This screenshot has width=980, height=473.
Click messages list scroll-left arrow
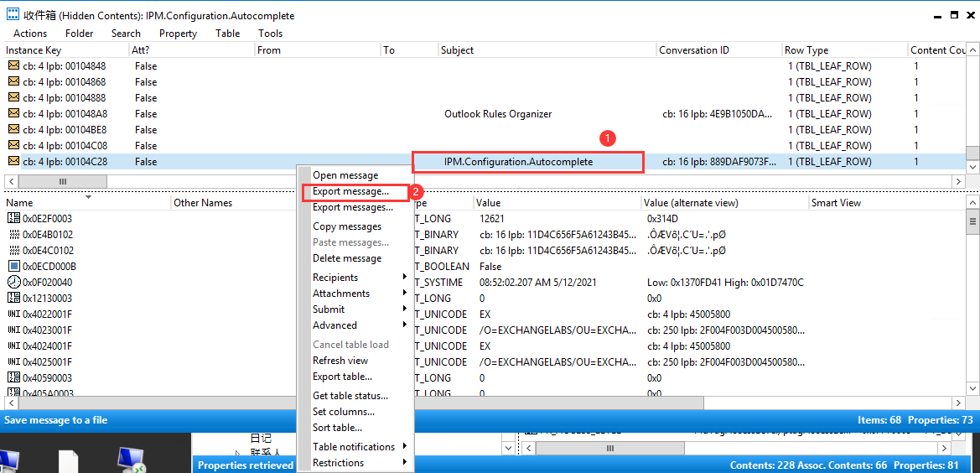click(x=12, y=181)
